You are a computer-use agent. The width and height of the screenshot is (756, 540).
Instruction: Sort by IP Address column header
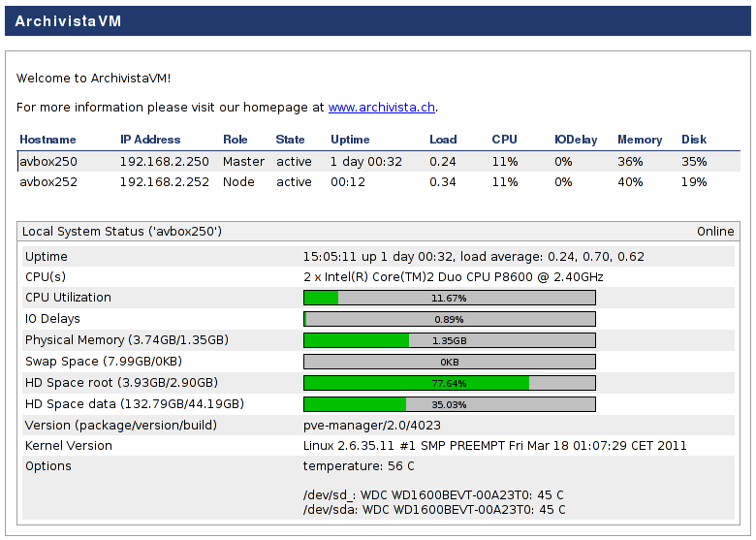point(150,140)
